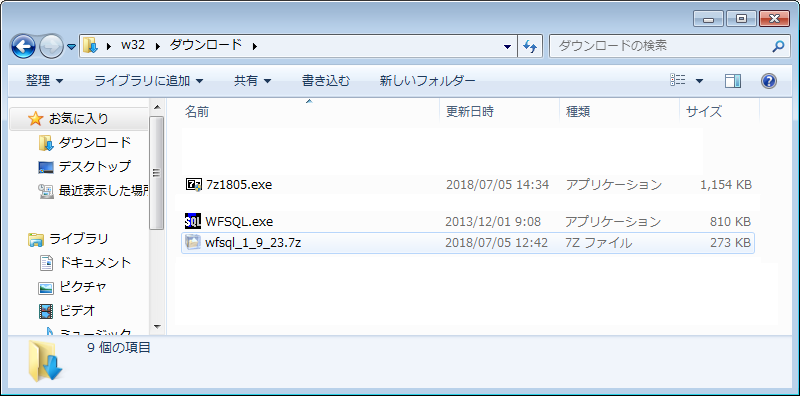The height and width of the screenshot is (396, 800).
Task: Select 最近表示した場所 in navigation pane
Action: 103,191
